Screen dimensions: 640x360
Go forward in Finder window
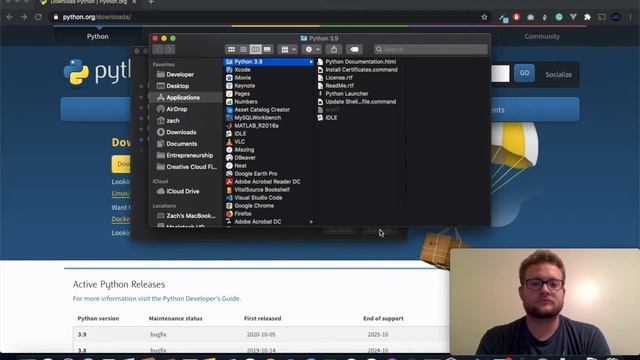pos(169,49)
